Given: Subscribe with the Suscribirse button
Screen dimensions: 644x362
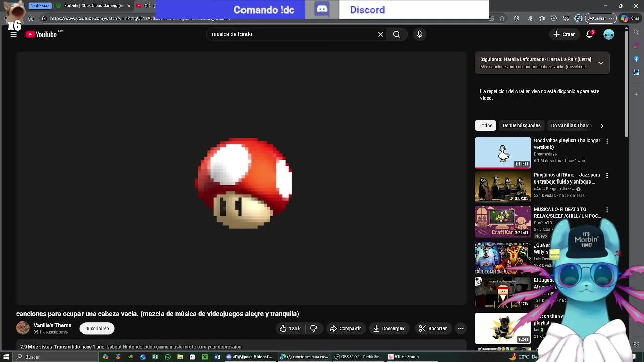Looking at the screenshot, I should click(x=97, y=328).
